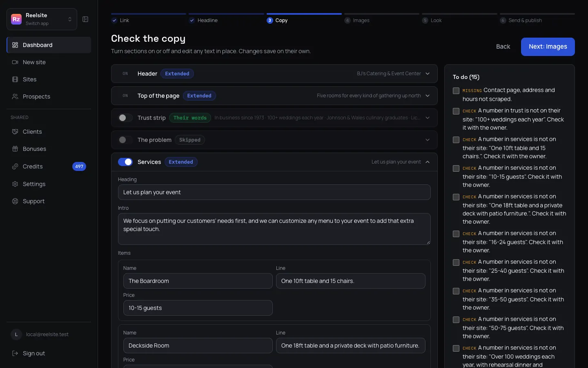Expand the Header section chevron
588x368 pixels.
click(428, 74)
